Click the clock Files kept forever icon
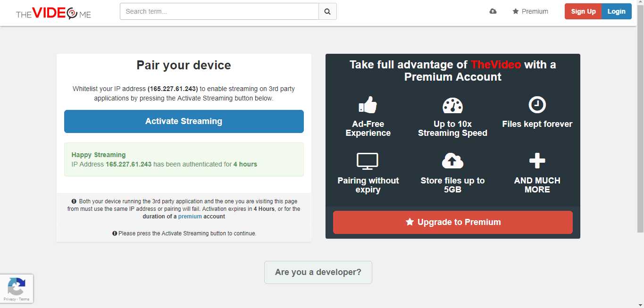 pyautogui.click(x=537, y=105)
